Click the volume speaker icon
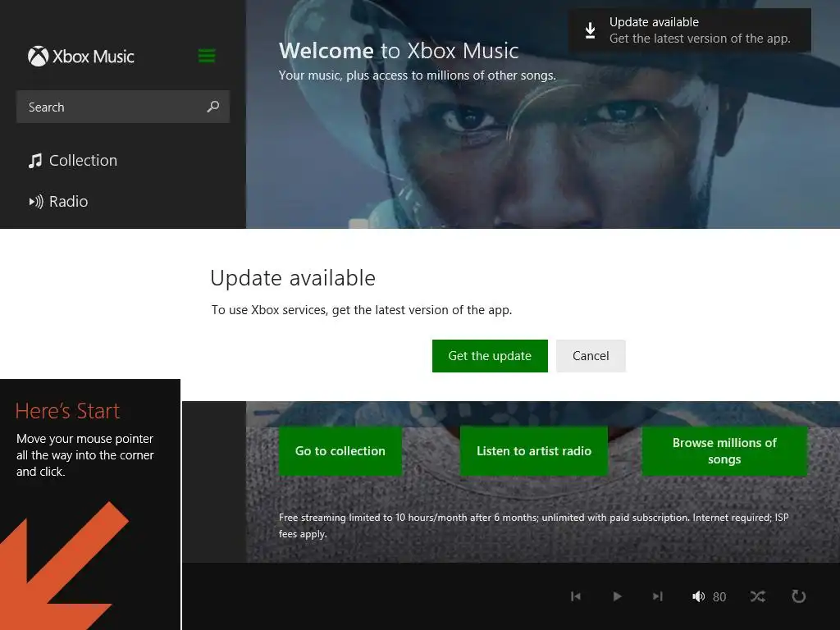Screen dimensions: 840x630 [698, 596]
